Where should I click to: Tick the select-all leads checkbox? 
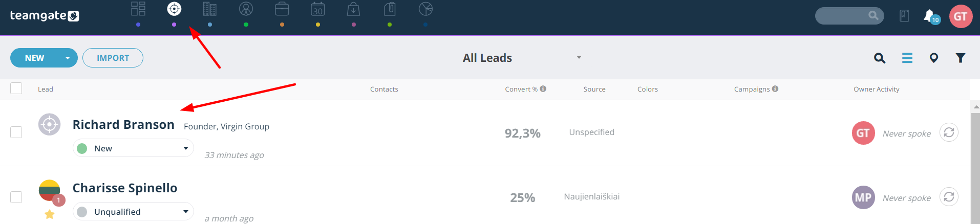pyautogui.click(x=16, y=88)
